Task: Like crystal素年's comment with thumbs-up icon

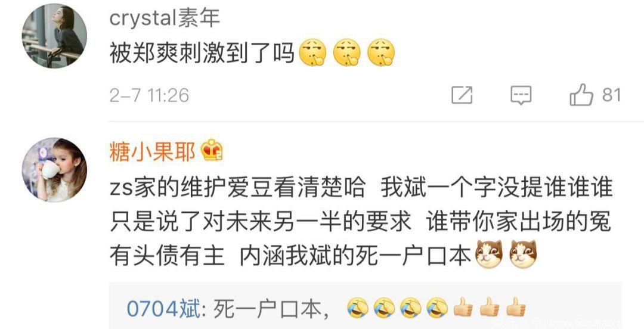Action: click(x=581, y=95)
